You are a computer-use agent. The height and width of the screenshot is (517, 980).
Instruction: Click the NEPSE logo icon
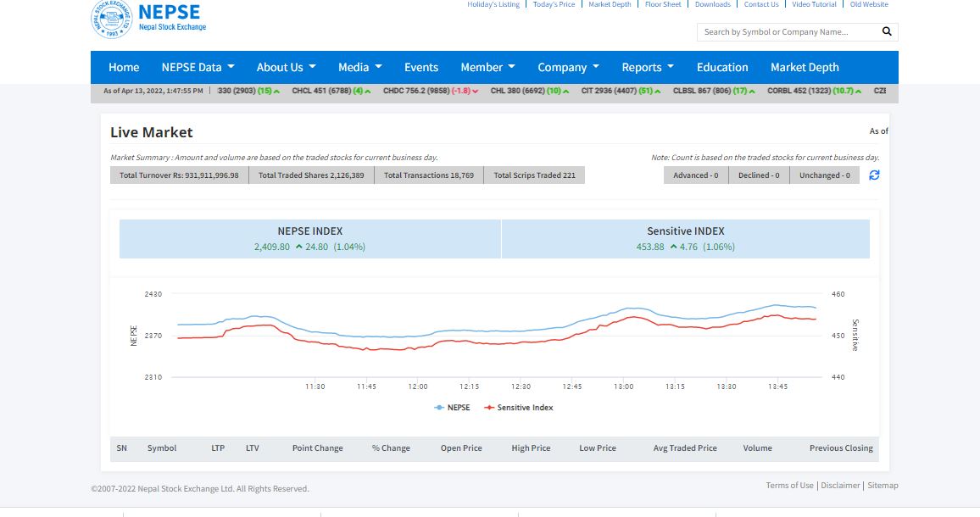111,19
